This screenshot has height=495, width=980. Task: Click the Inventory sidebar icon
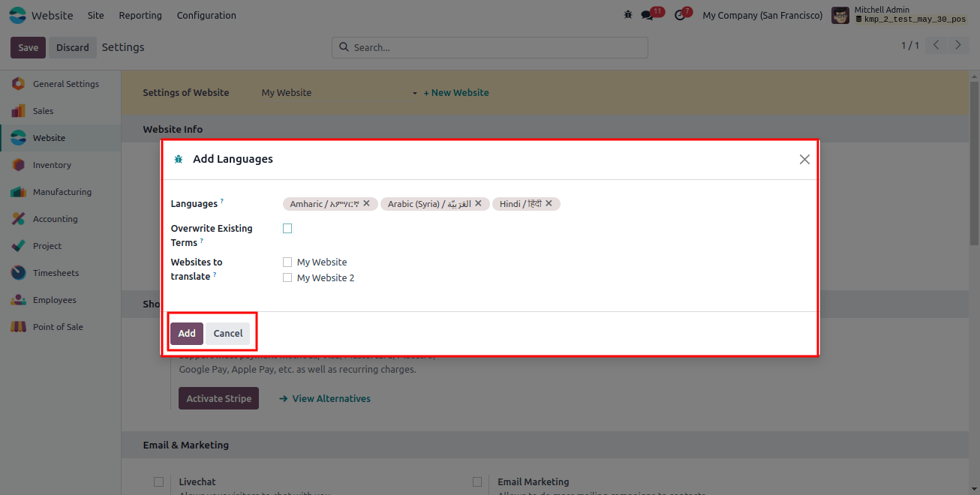[19, 165]
